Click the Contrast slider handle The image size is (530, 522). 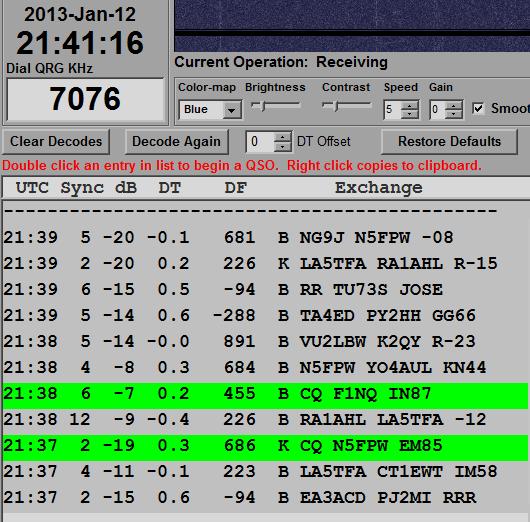(x=336, y=106)
